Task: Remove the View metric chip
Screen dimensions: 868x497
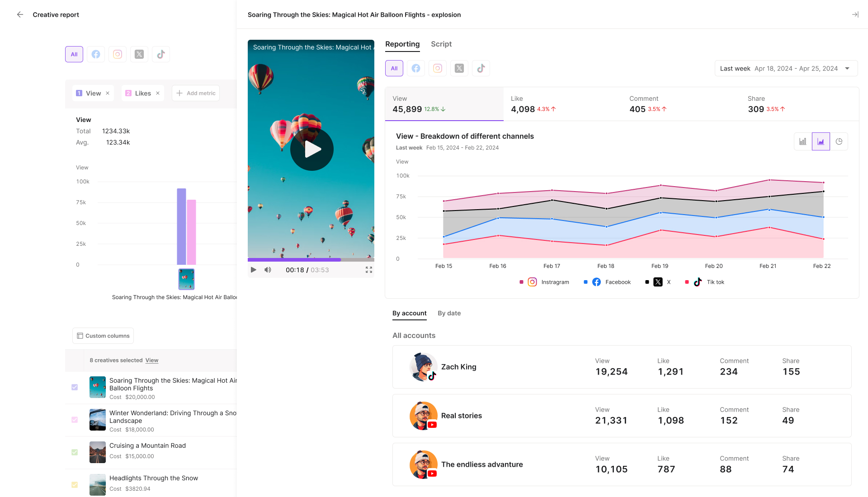Action: pyautogui.click(x=108, y=93)
